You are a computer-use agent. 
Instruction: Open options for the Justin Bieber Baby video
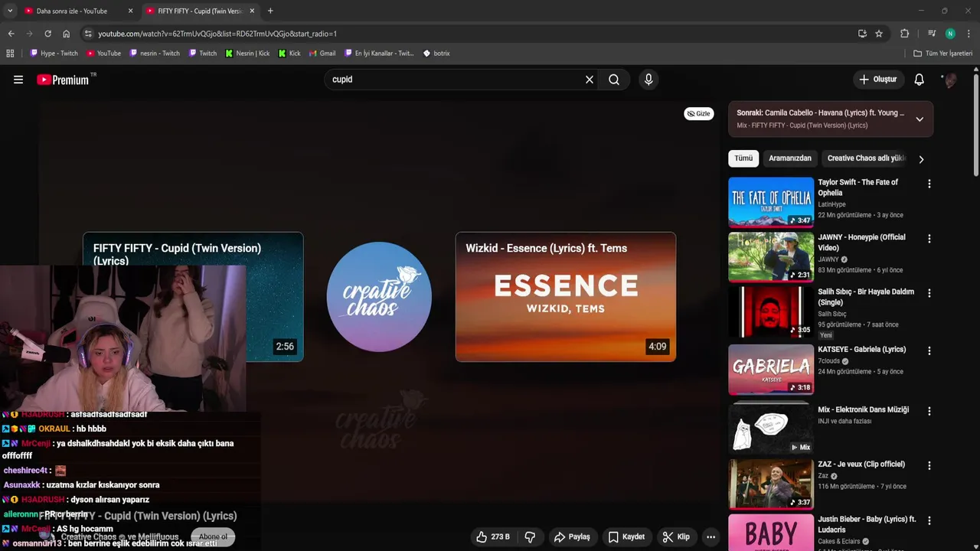tap(929, 520)
